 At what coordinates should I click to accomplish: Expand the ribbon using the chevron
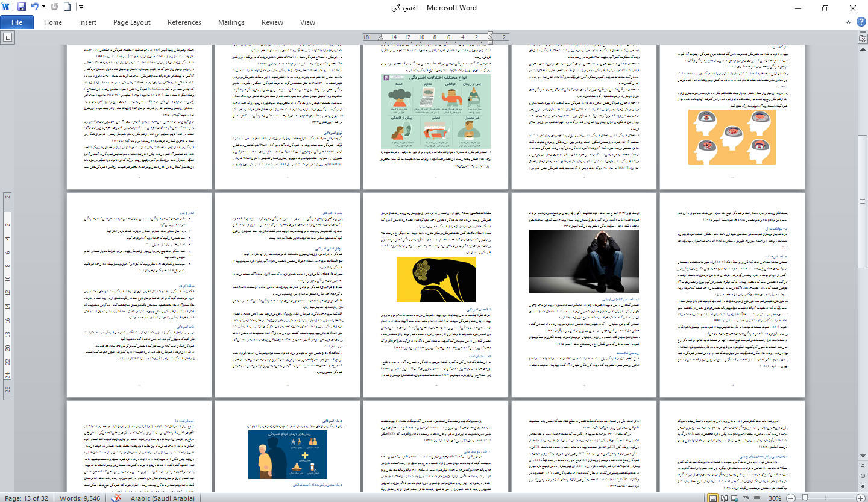click(848, 22)
